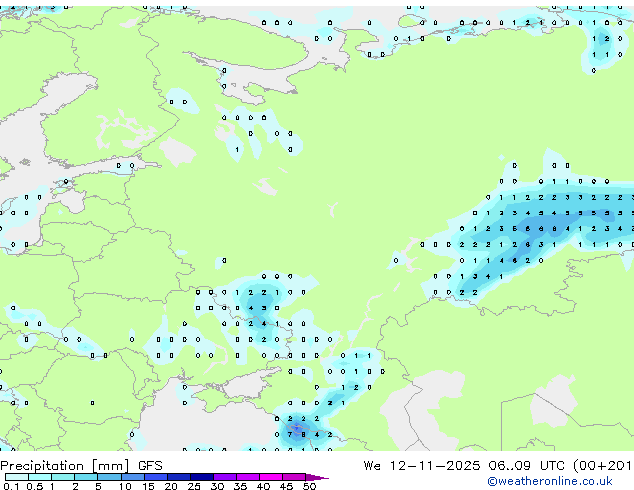Click the '45' legend scale label
Viewport: 634px width, 490px height.
[286, 486]
